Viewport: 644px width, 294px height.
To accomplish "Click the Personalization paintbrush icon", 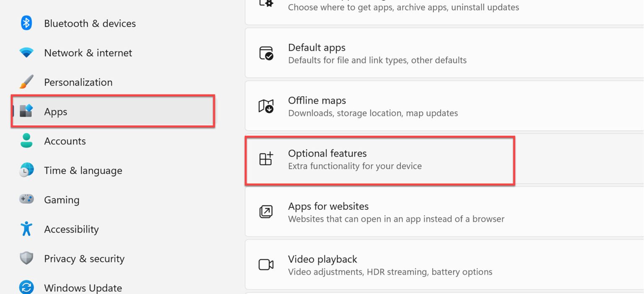I will click(26, 82).
